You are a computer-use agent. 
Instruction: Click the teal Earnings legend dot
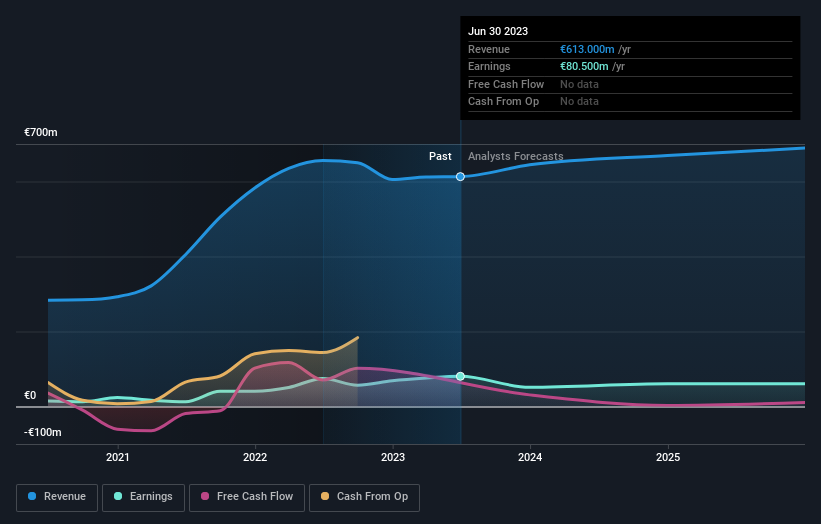(x=118, y=496)
